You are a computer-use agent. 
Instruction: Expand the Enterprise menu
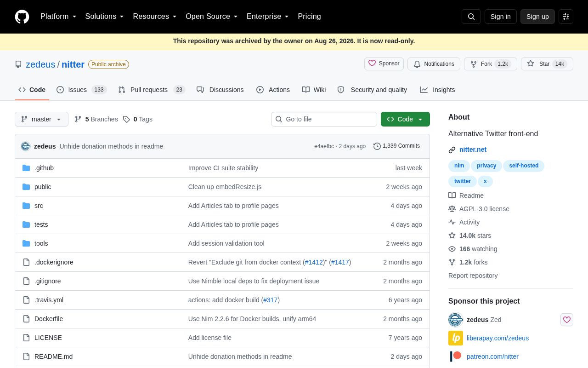pyautogui.click(x=268, y=17)
